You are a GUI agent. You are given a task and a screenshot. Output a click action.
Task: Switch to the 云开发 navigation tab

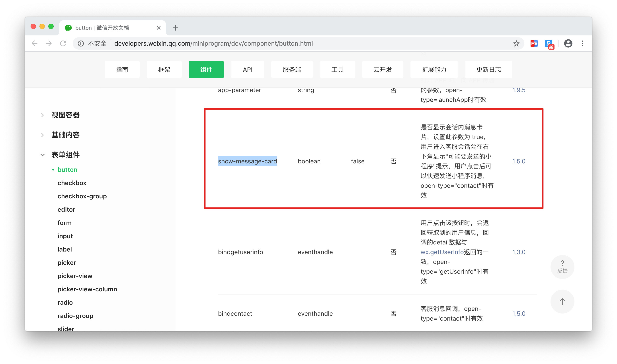[x=382, y=70]
